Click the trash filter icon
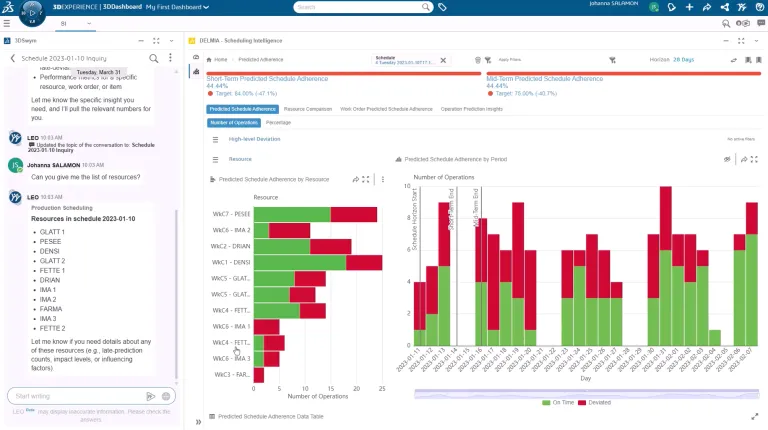Screen dimensions: 768x430 click(x=478, y=60)
